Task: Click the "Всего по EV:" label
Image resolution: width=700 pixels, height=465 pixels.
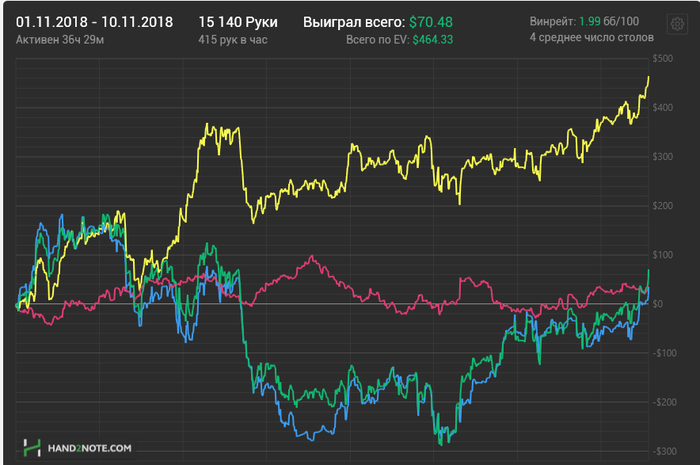Action: click(x=378, y=40)
